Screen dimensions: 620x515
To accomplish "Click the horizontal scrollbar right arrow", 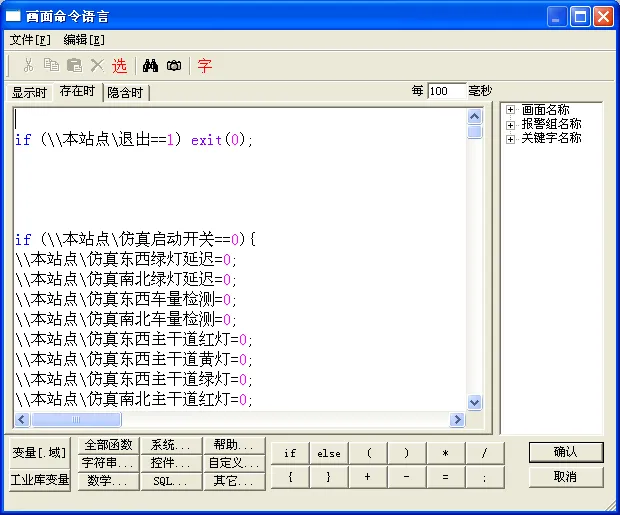I will coord(457,419).
